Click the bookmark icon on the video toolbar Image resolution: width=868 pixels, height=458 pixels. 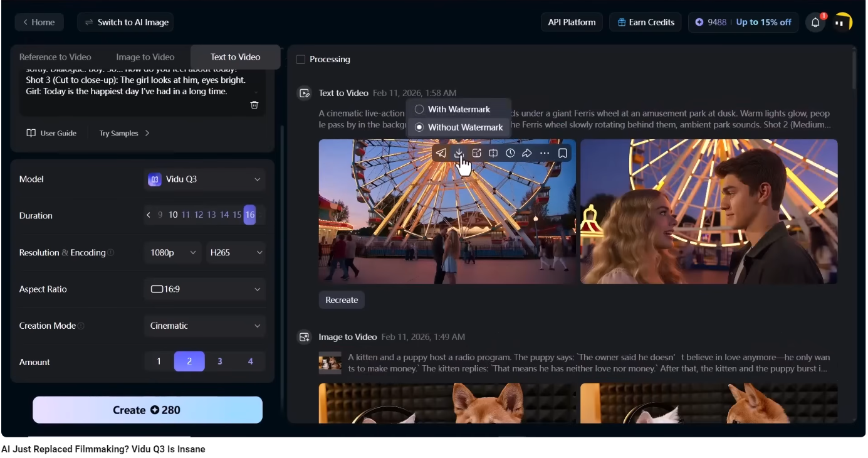(x=562, y=153)
